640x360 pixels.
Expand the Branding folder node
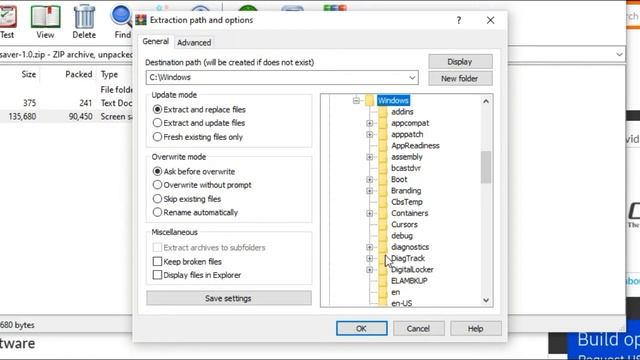[x=369, y=191]
